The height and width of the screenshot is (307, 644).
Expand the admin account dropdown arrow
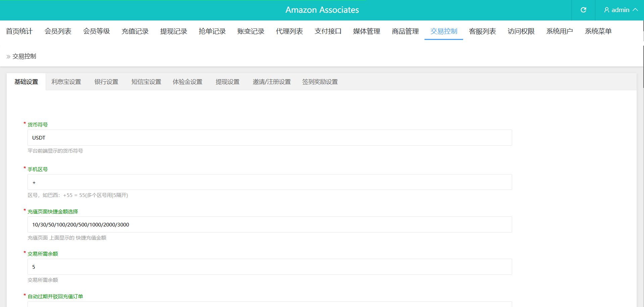pos(635,10)
